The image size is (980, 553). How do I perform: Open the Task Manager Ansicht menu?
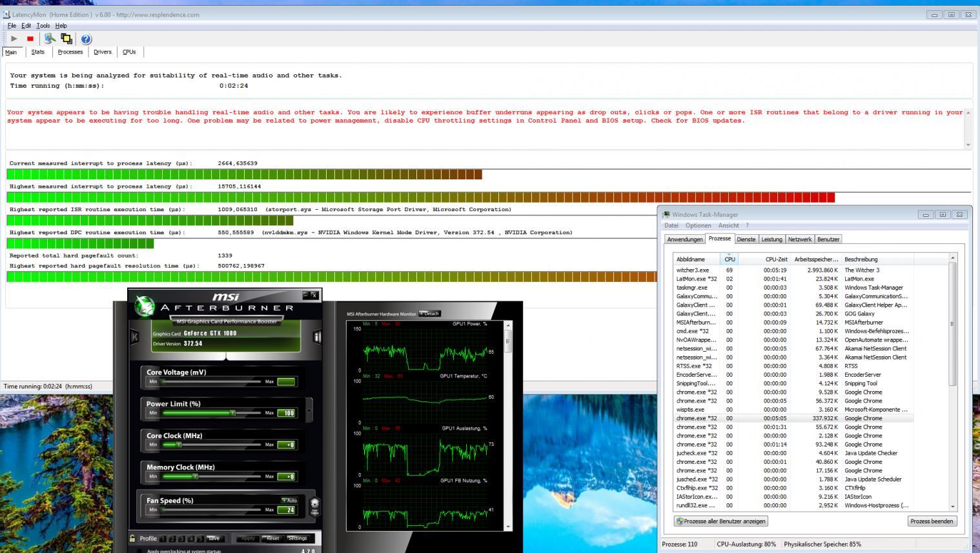click(x=728, y=226)
